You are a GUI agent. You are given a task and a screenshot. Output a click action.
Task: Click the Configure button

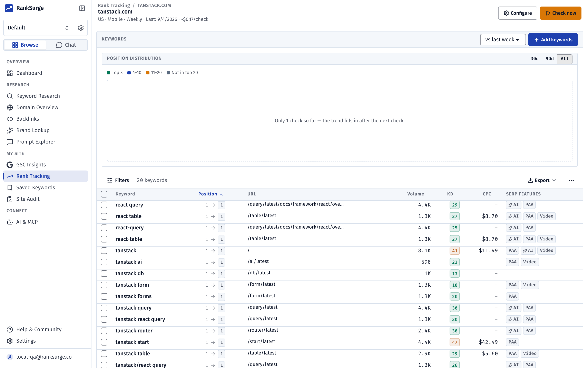[518, 13]
